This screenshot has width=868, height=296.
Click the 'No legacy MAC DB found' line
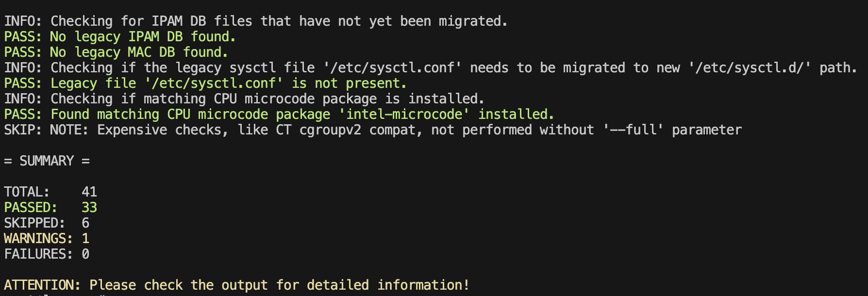pos(138,52)
